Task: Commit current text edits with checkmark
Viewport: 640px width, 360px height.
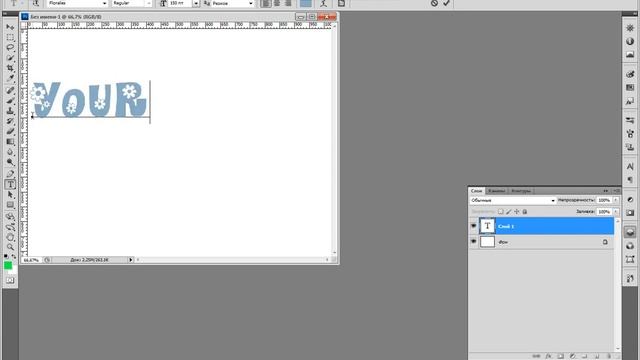Action: tap(447, 3)
